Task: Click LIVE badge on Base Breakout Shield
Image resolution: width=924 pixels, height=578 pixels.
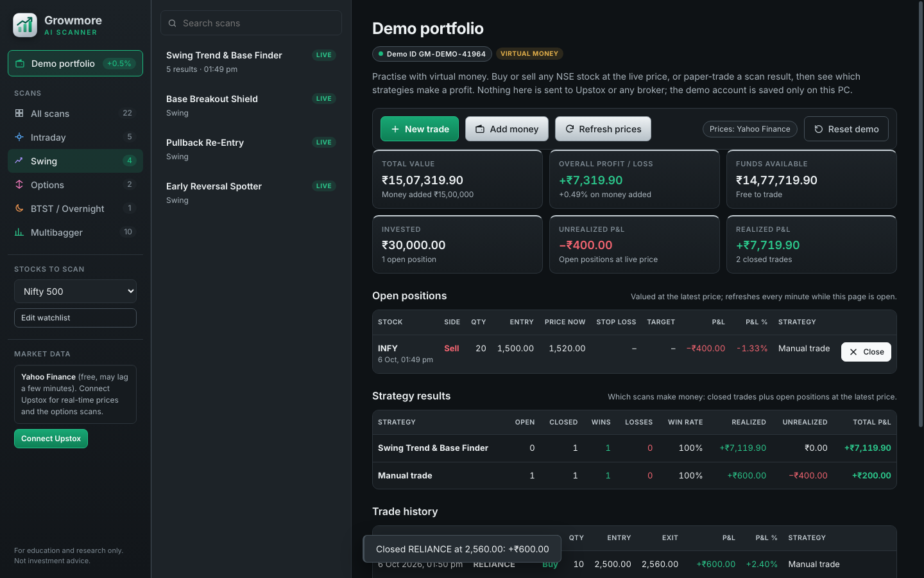Action: (324, 99)
